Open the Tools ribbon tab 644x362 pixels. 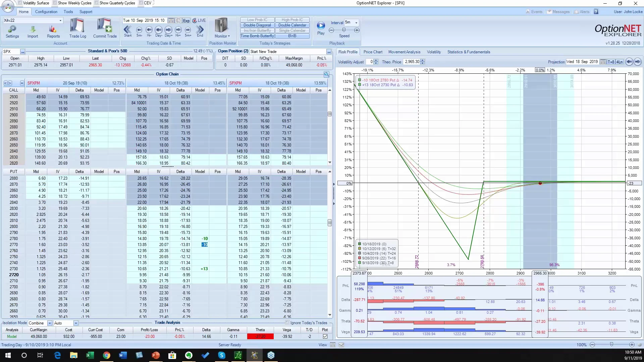68,12
